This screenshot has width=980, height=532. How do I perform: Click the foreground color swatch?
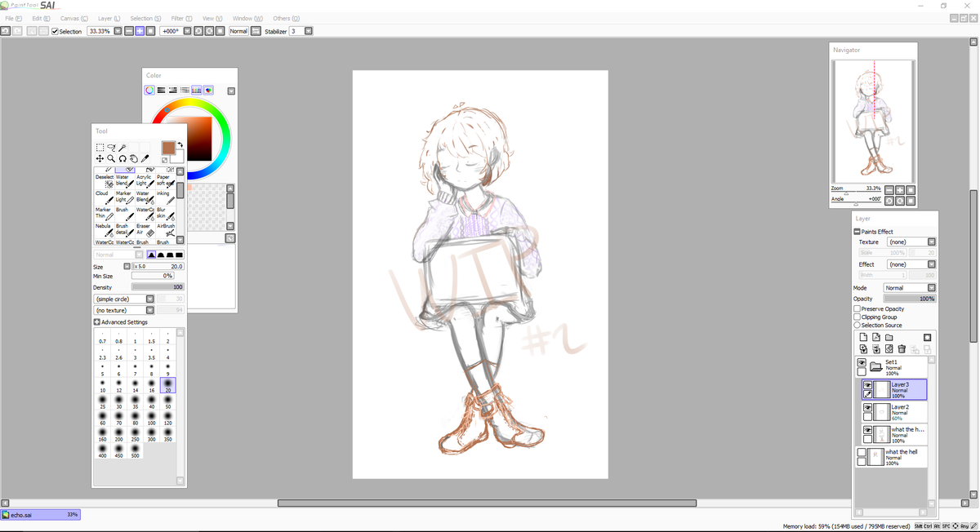(167, 148)
